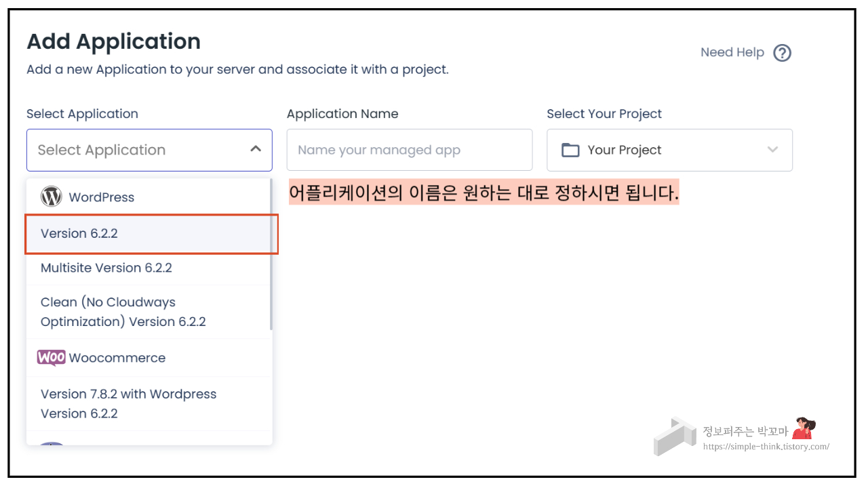Viewport: 868px width, 488px height.
Task: Click the WordPress group header
Action: 149,197
